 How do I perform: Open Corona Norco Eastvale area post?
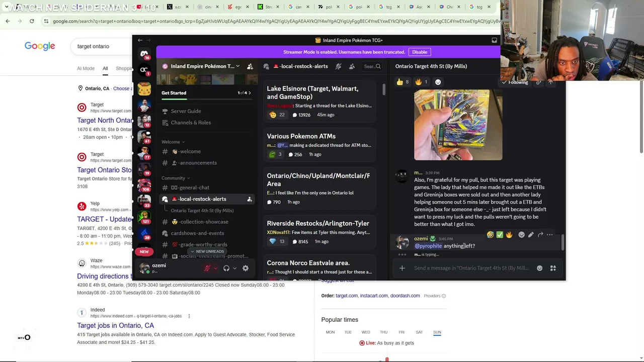(x=320, y=268)
